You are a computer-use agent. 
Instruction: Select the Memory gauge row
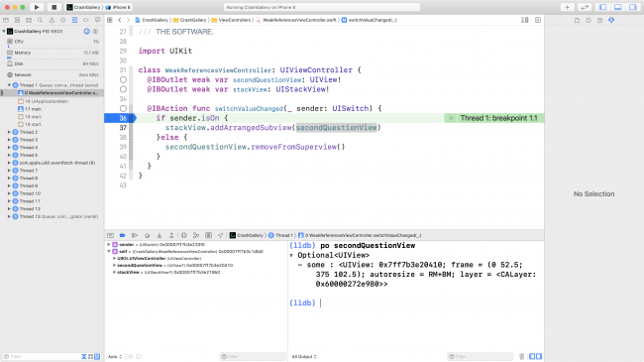tap(53, 53)
